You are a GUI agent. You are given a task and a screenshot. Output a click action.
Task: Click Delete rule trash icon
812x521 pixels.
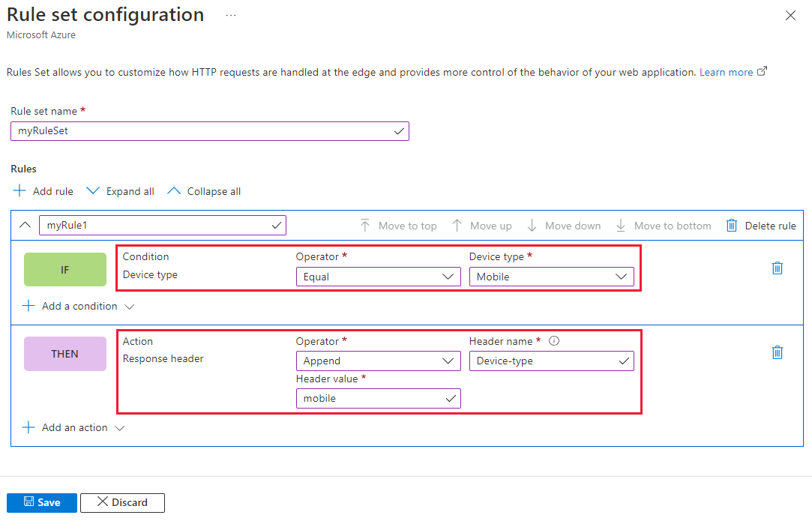click(x=732, y=226)
